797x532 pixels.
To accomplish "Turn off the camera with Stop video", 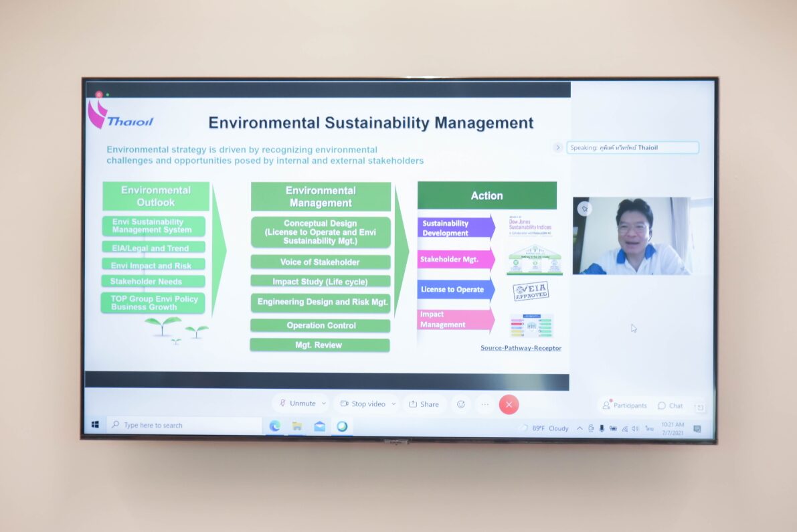I will [363, 404].
